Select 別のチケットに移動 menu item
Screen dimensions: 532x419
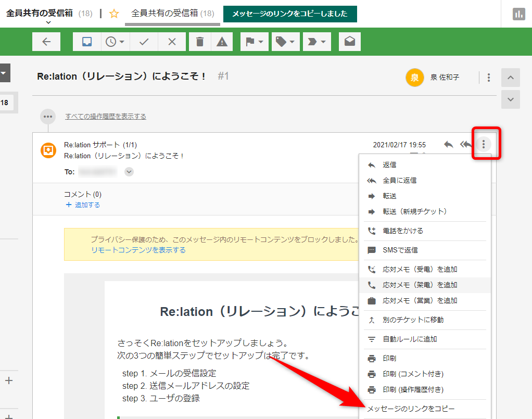point(425,320)
